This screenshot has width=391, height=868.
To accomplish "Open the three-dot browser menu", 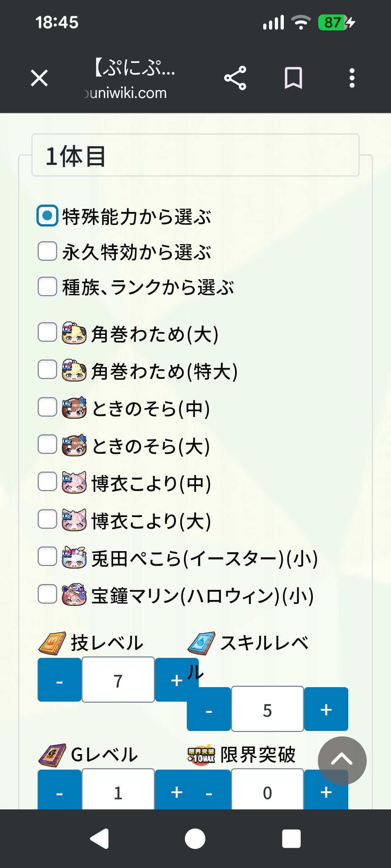I will coord(352,78).
